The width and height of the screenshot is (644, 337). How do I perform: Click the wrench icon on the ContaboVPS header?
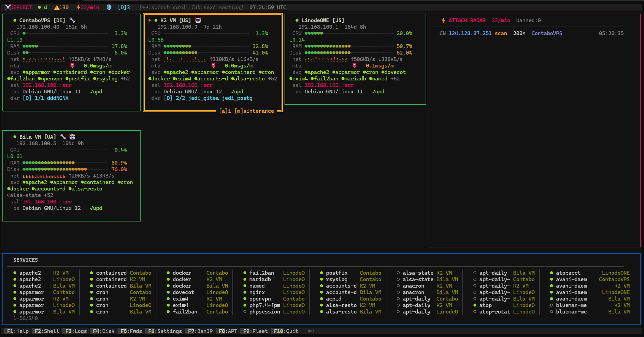[72, 20]
